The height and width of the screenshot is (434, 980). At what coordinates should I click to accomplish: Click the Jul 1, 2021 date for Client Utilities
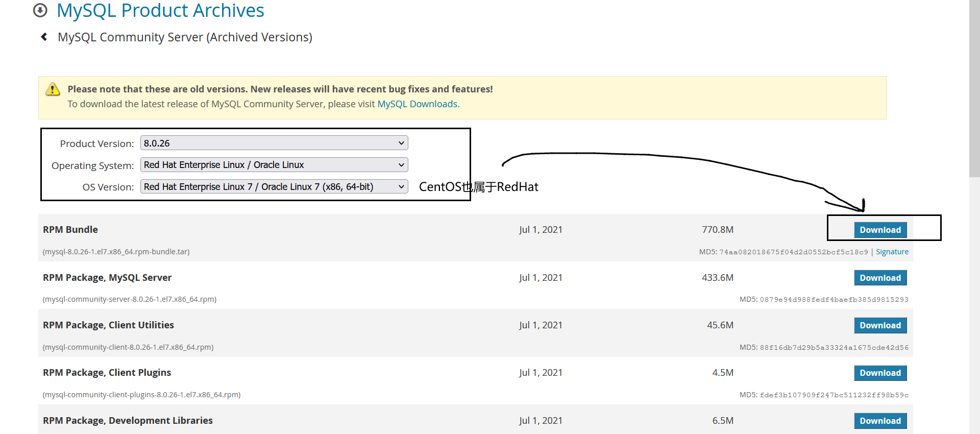tap(541, 325)
